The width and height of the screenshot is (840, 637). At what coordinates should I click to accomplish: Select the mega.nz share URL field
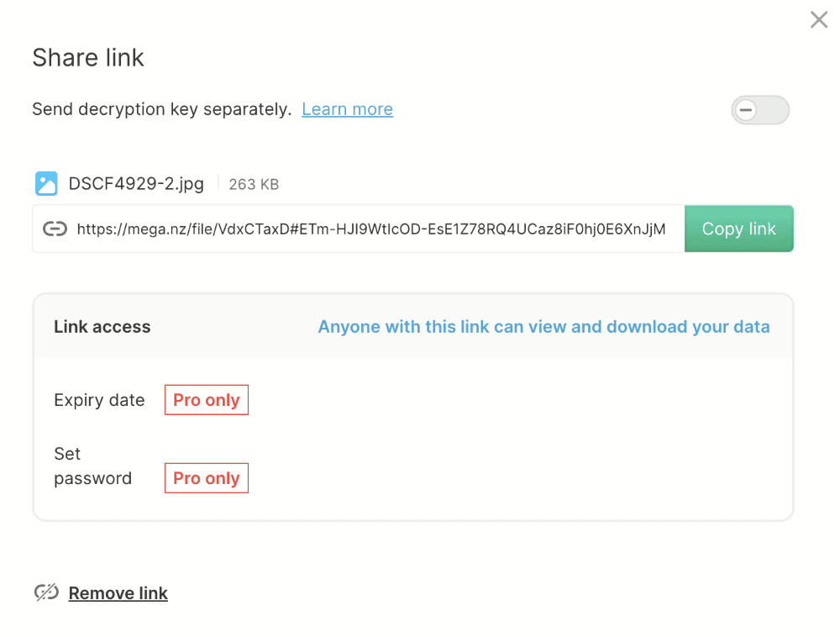[x=359, y=229]
